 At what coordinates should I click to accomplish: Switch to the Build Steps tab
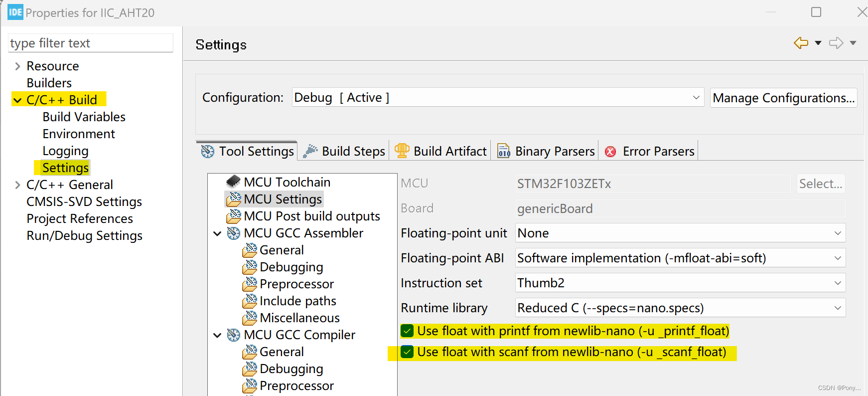point(344,151)
